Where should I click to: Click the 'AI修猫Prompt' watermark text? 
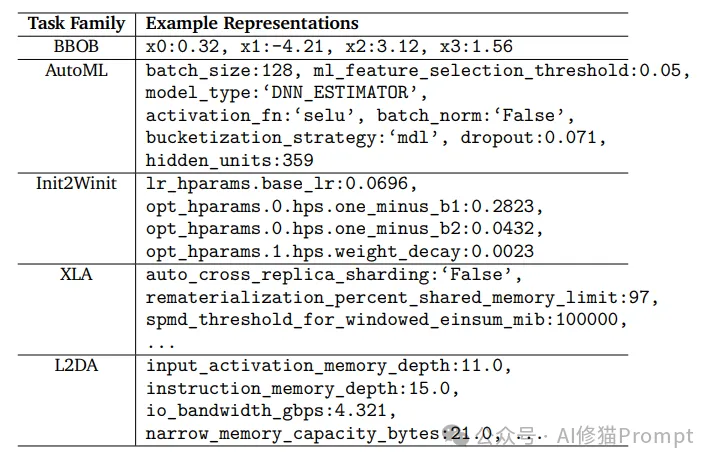click(x=625, y=435)
